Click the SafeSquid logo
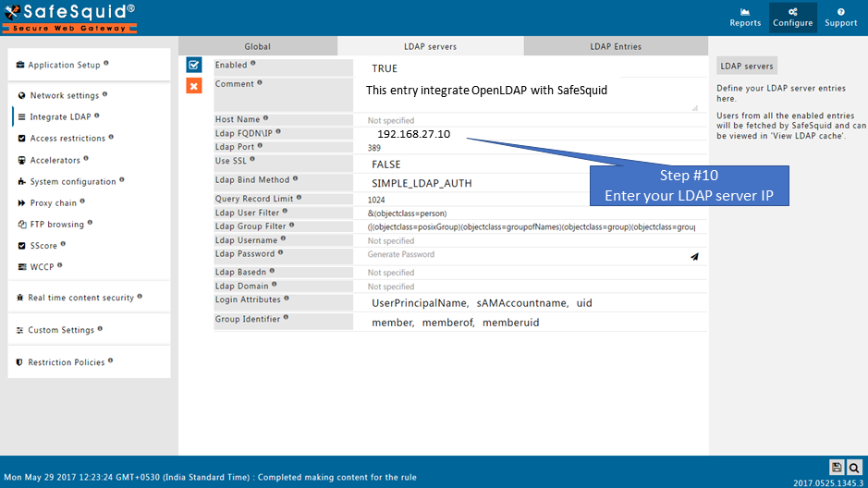This screenshot has height=488, width=868. [69, 18]
